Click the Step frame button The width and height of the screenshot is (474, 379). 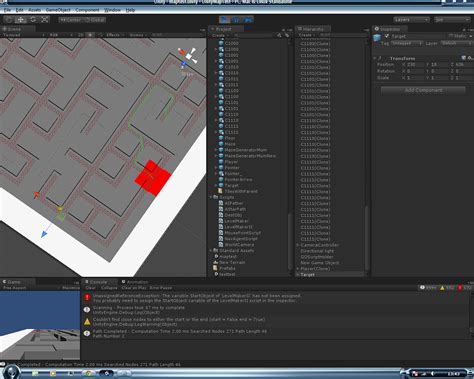coord(248,20)
